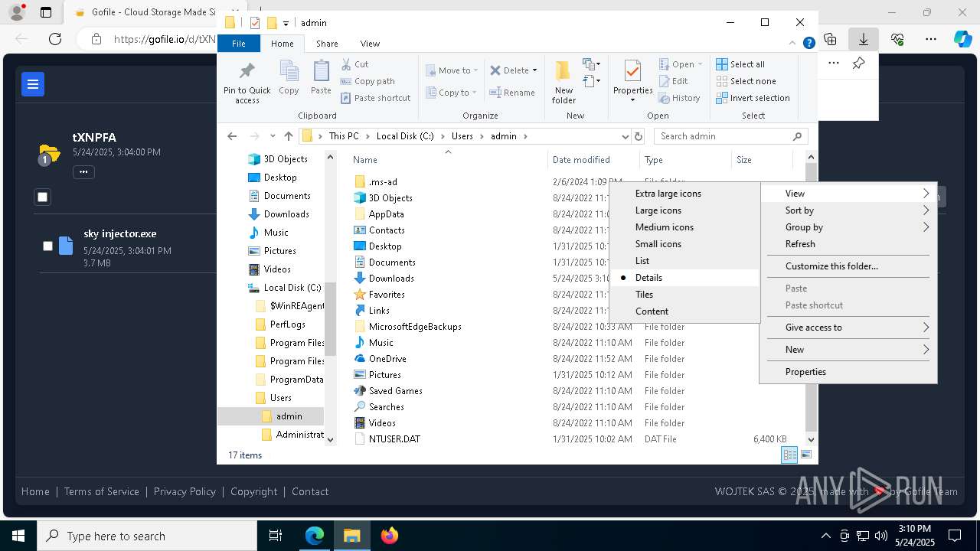The image size is (980, 551).
Task: Click Select none in ribbon
Action: tap(746, 81)
